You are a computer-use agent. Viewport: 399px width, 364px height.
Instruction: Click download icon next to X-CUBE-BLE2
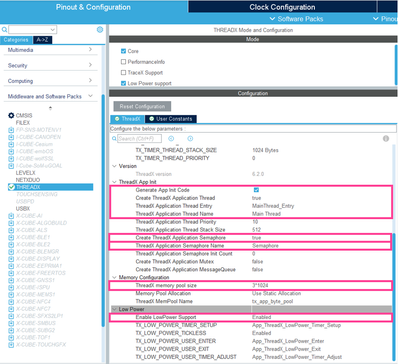coord(11,244)
